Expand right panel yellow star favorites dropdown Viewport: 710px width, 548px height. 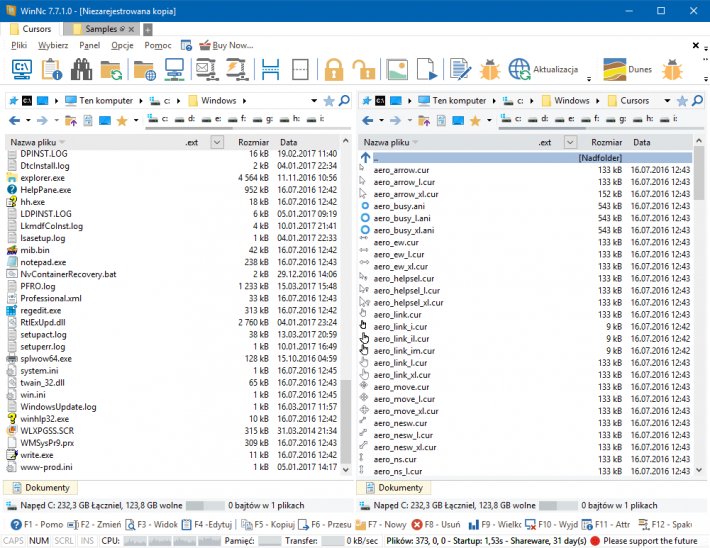[x=489, y=120]
